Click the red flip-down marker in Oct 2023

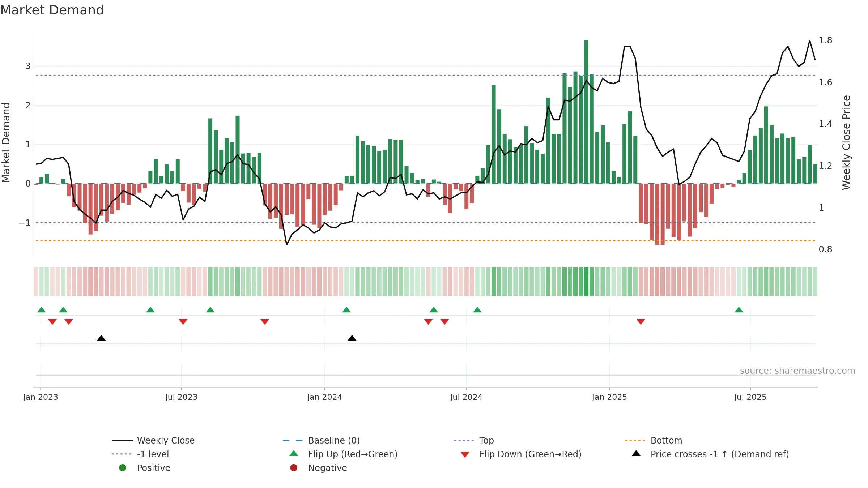[x=265, y=321]
